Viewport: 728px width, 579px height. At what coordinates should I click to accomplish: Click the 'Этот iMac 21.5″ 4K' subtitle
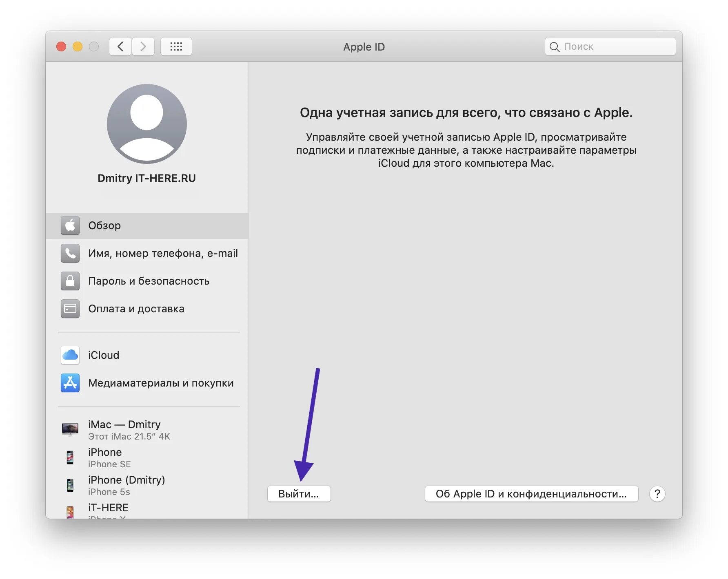[129, 436]
